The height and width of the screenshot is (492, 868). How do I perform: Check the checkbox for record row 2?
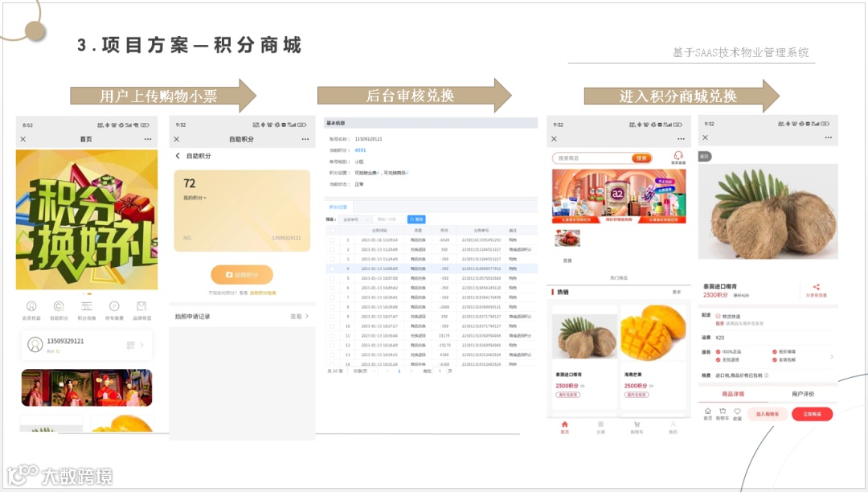[332, 249]
